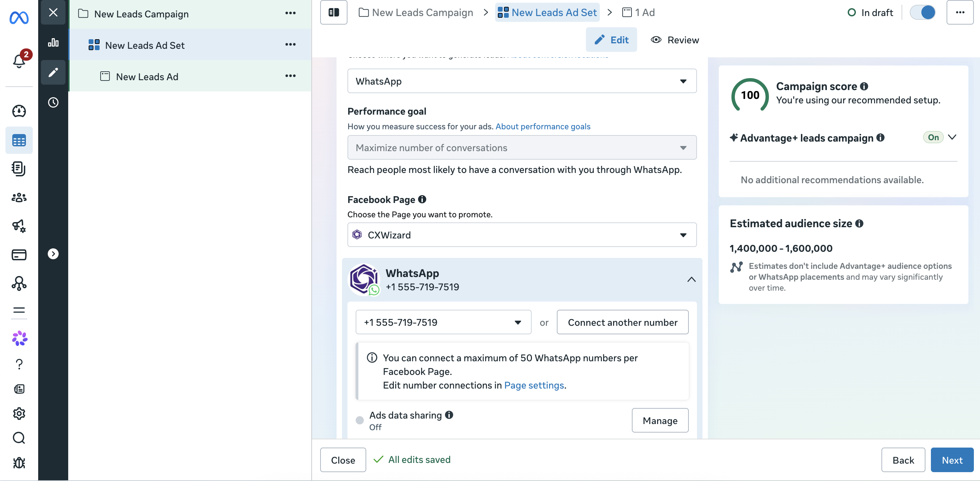Toggle Advantage+ leads campaign On badge
Image resolution: width=980 pixels, height=481 pixels.
933,137
